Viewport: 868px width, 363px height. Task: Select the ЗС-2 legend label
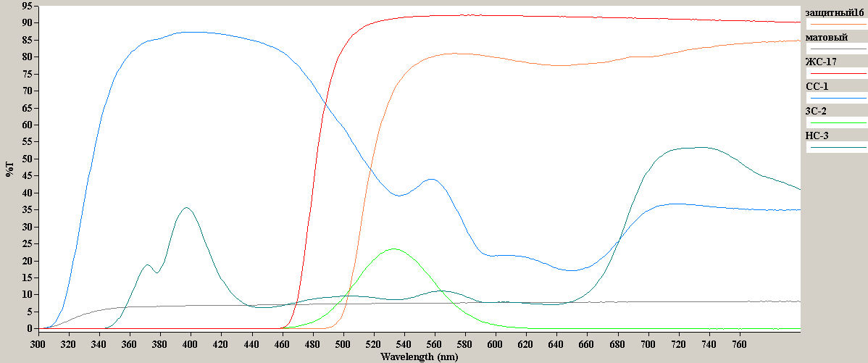817,112
